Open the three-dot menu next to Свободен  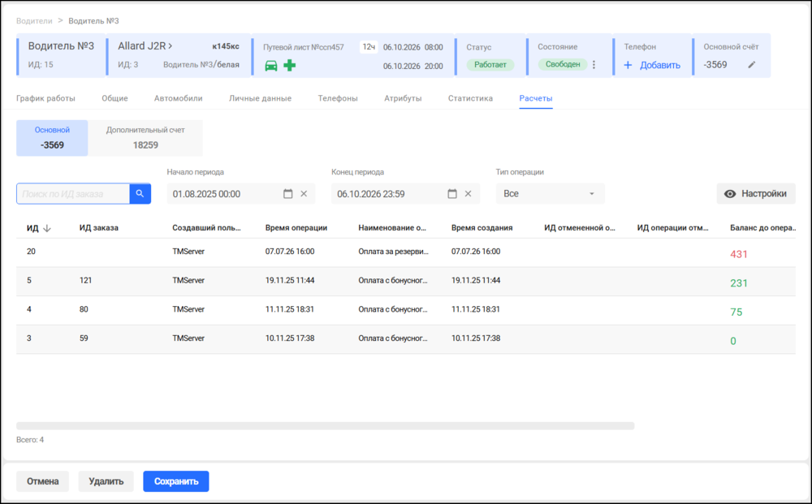coord(594,65)
